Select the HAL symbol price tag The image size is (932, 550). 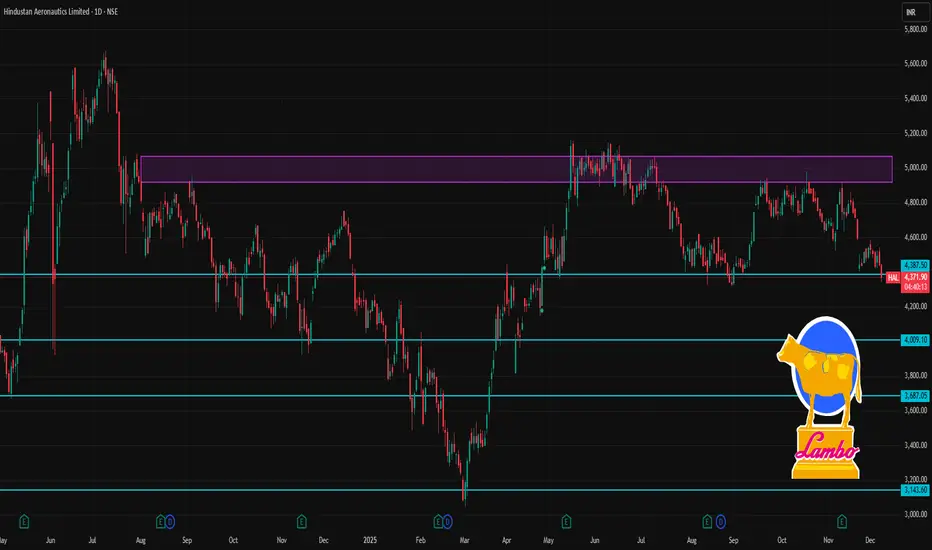click(x=893, y=278)
